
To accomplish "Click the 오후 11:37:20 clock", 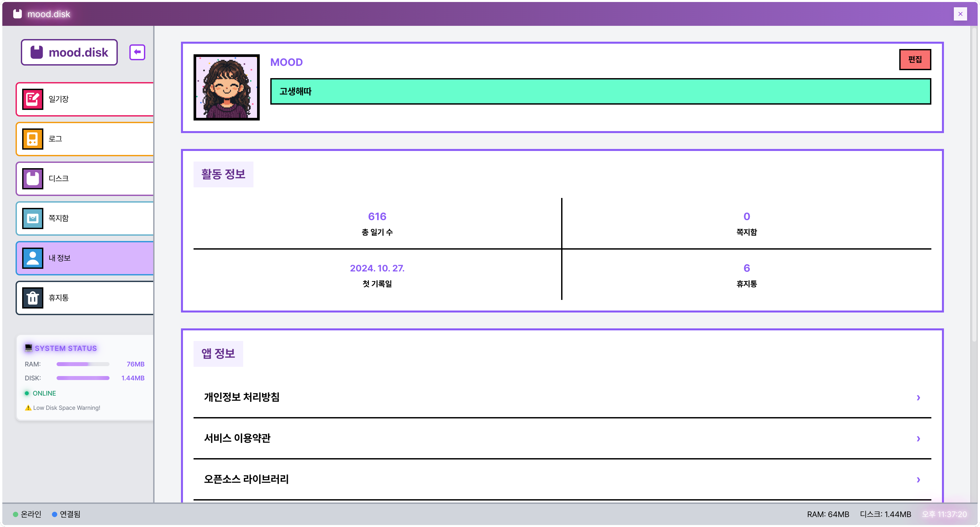I will coord(944,514).
